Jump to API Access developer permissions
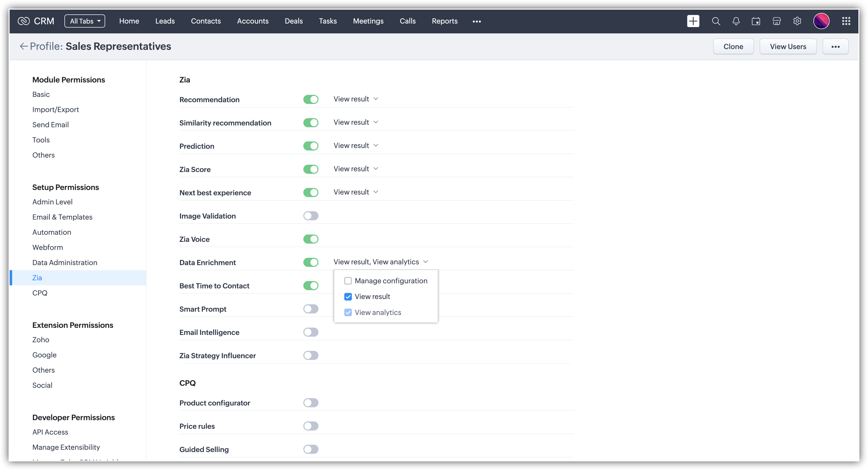Viewport: 868px width, 470px height. (50, 432)
